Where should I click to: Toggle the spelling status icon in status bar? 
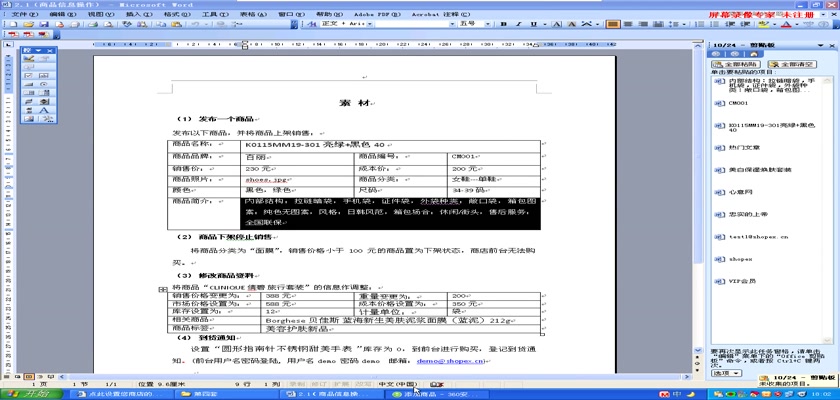tap(437, 384)
